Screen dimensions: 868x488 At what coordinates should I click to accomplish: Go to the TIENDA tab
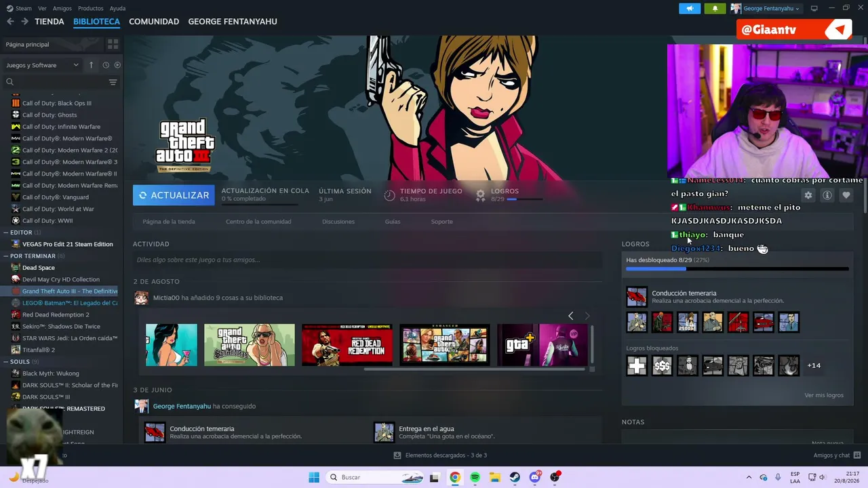point(50,22)
